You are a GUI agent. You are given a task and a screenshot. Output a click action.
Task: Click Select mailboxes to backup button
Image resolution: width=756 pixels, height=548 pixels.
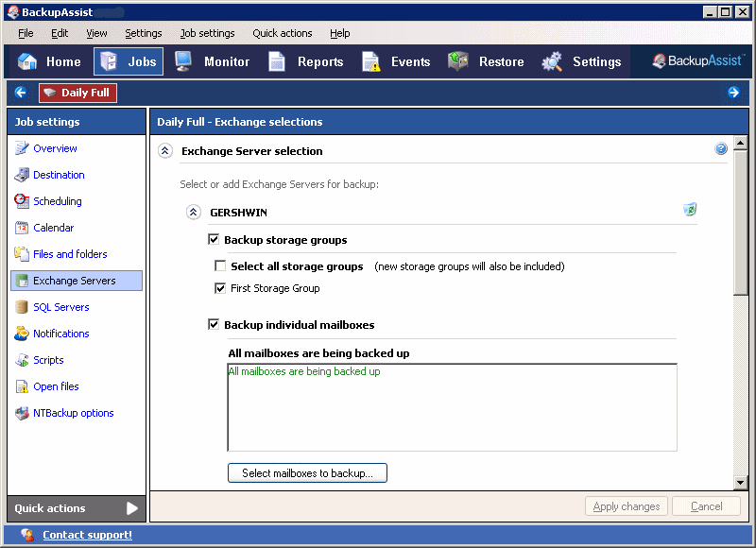click(307, 472)
